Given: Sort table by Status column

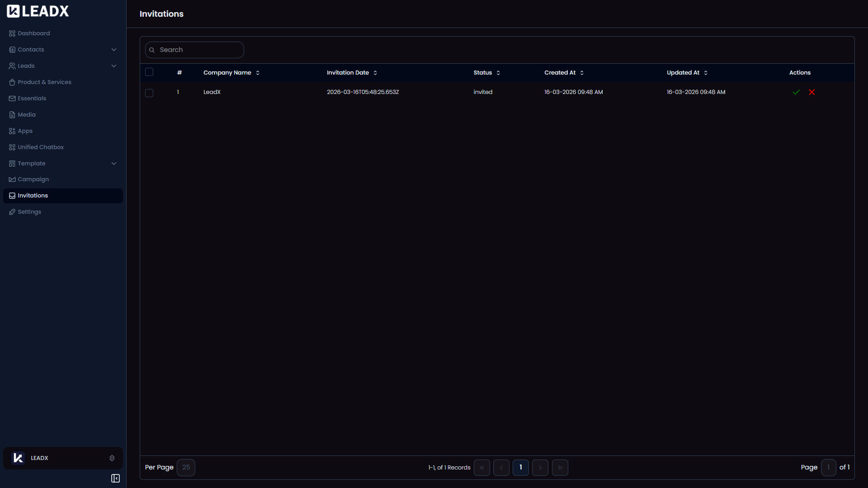Looking at the screenshot, I should 498,73.
